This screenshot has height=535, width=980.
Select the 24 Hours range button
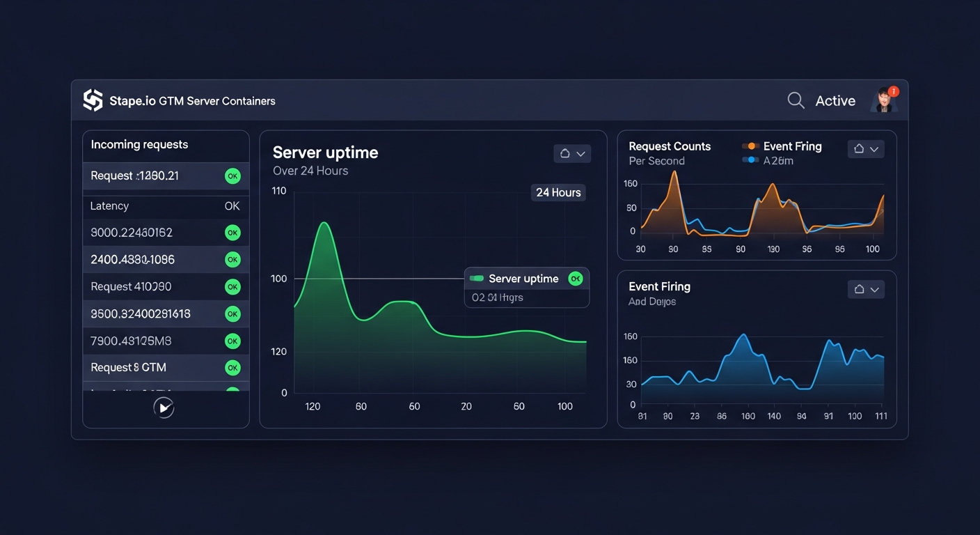558,192
